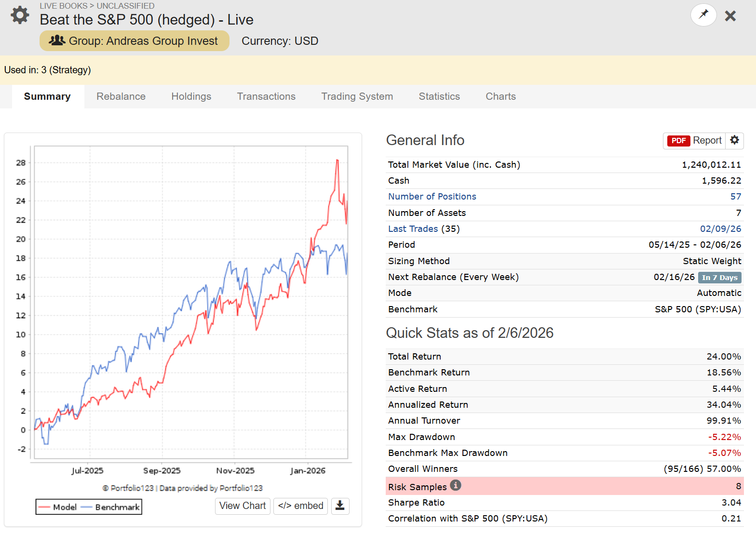The width and height of the screenshot is (756, 535).
Task: Click the Total Return 24.00% value
Action: coord(724,357)
